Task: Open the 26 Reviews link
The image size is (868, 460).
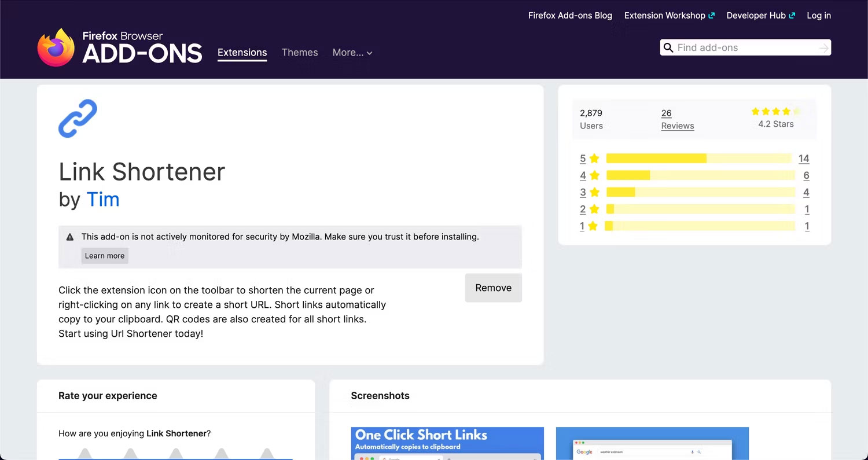Action: tap(678, 119)
